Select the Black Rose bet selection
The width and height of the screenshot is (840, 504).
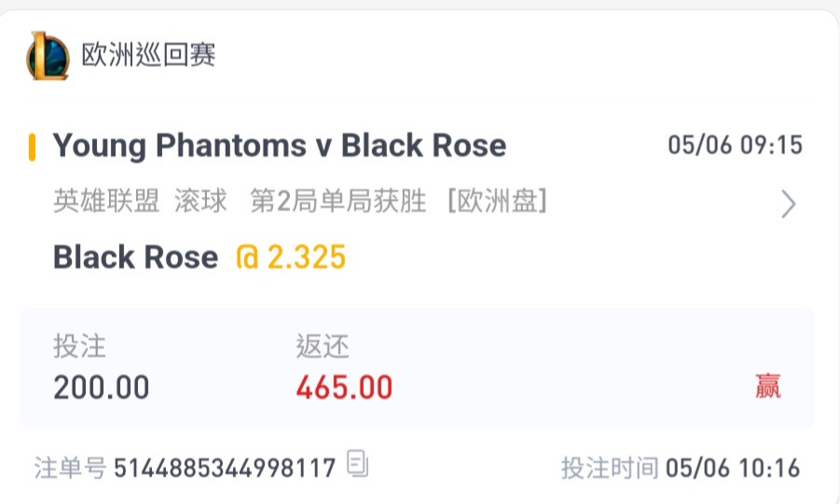135,257
